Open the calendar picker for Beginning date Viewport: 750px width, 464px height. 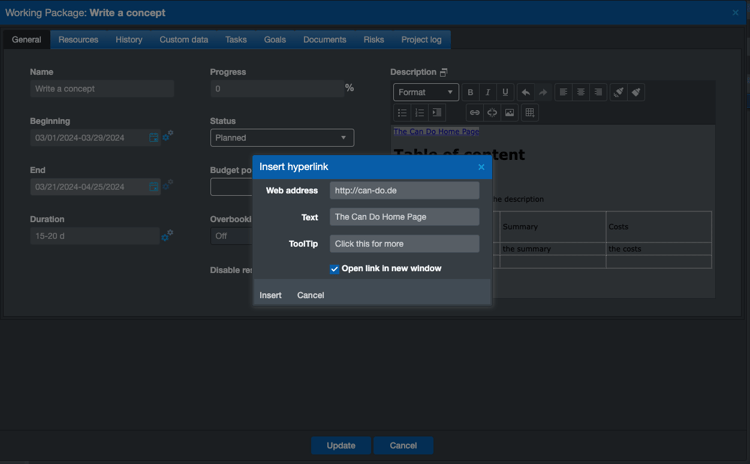pos(154,138)
